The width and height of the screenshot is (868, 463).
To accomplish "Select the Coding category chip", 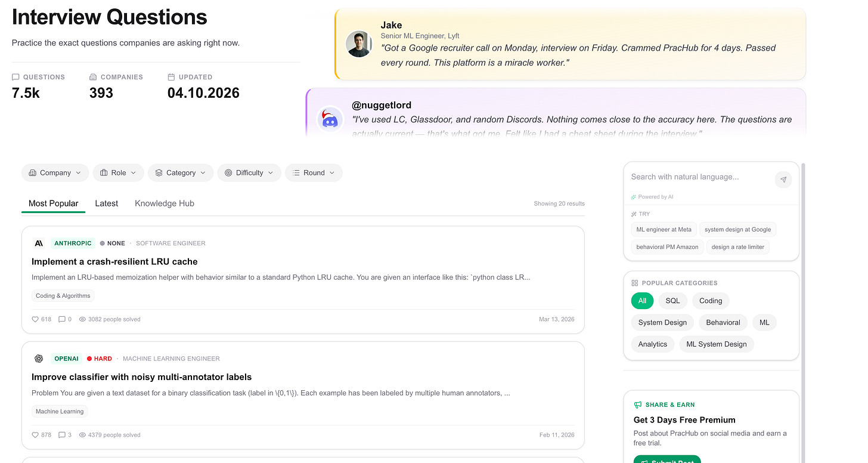I will point(711,301).
